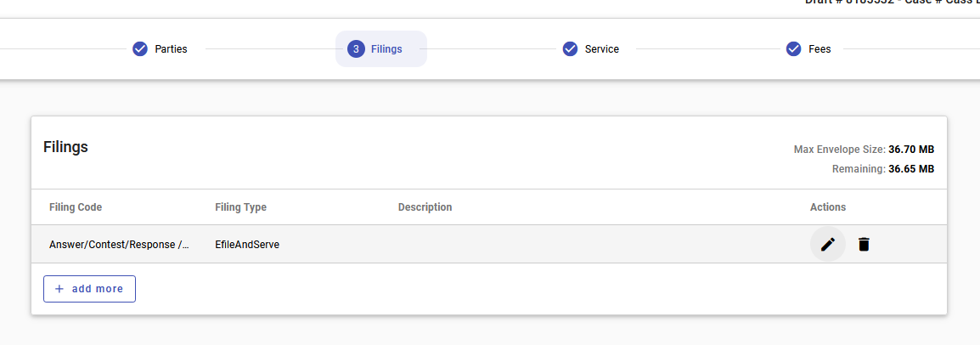The width and height of the screenshot is (980, 345).
Task: Click the Filing Code column header
Action: 76,207
